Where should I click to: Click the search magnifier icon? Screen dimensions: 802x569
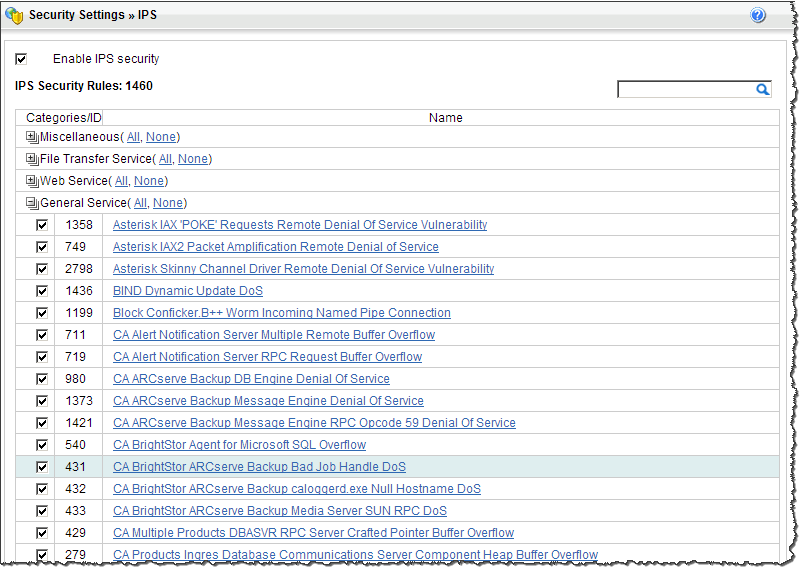(762, 90)
